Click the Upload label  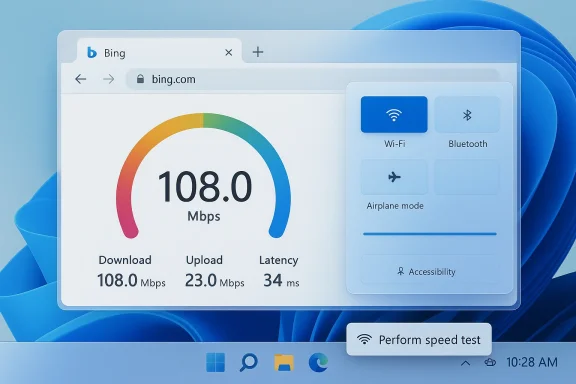pos(204,260)
